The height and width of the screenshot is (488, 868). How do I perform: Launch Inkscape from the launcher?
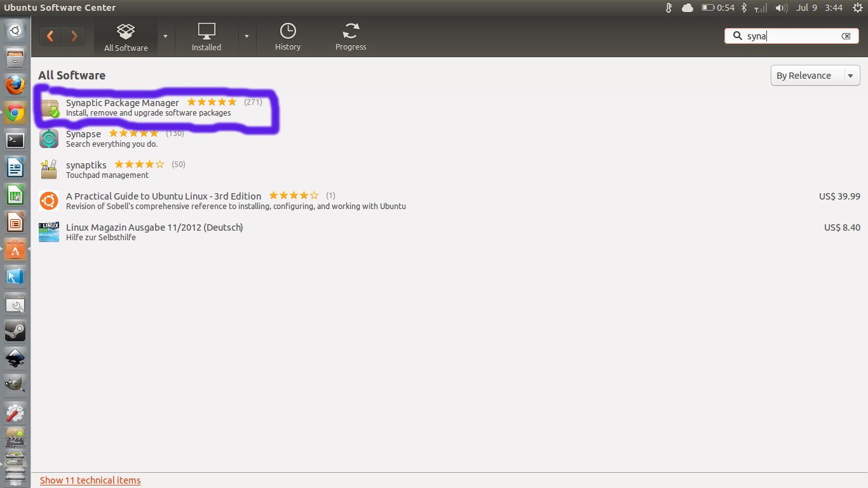[15, 359]
